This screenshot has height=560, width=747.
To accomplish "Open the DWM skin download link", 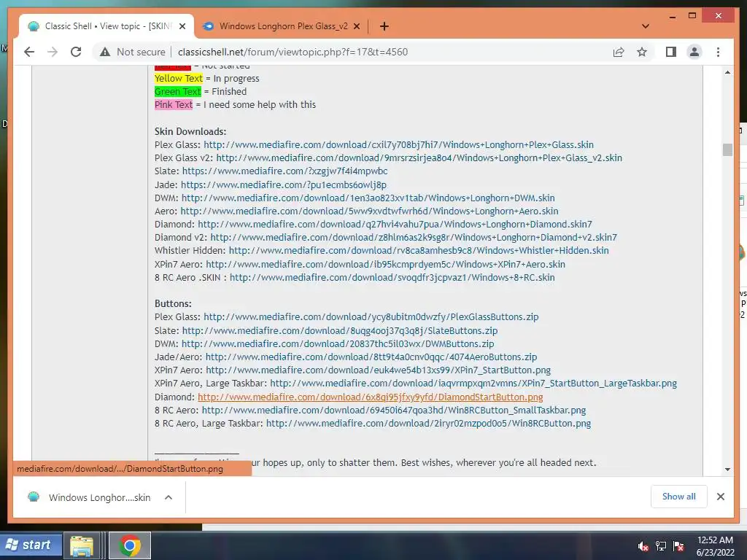I will [x=368, y=198].
